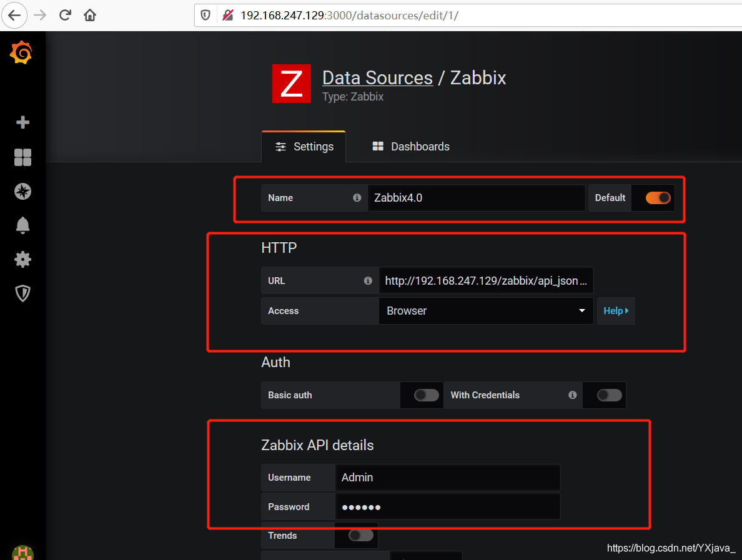
Task: Click the user avatar at sidebar bottom
Action: 22,553
